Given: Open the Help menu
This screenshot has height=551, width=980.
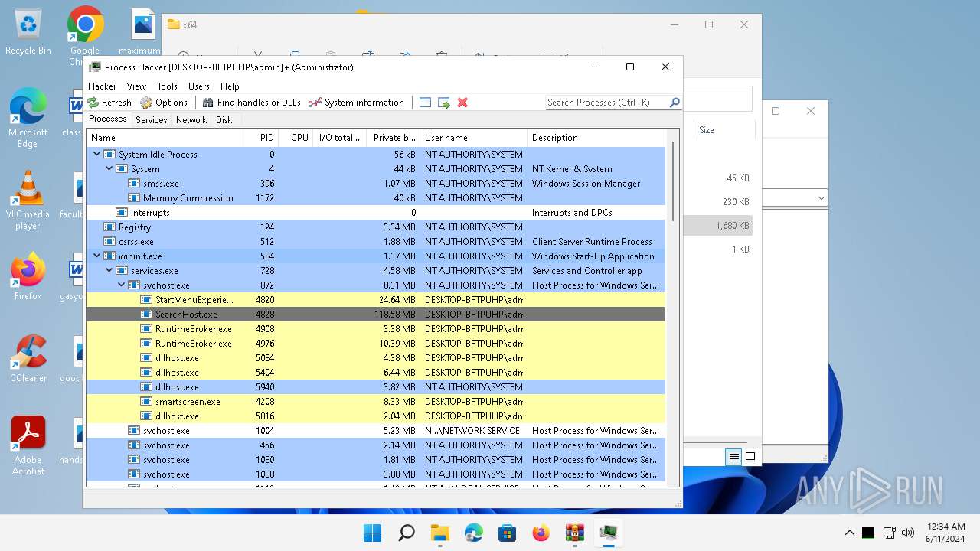Looking at the screenshot, I should coord(230,86).
